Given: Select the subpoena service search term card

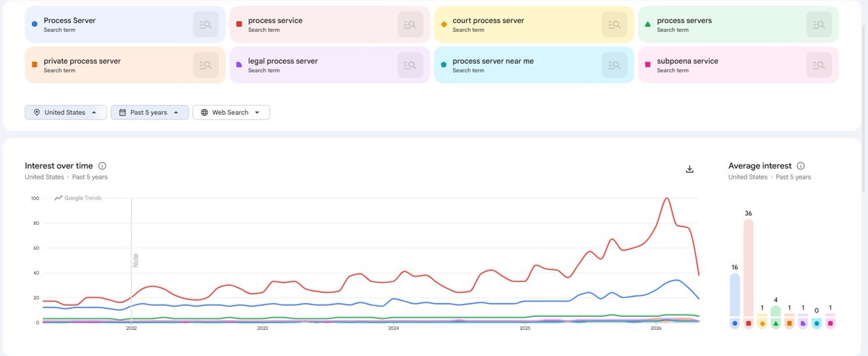Looking at the screenshot, I should tap(738, 65).
